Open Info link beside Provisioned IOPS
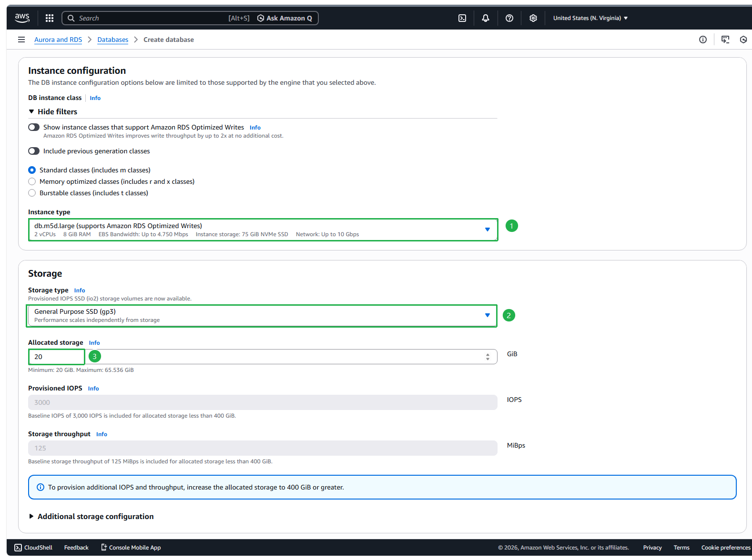Image resolution: width=752 pixels, height=560 pixels. (x=93, y=389)
